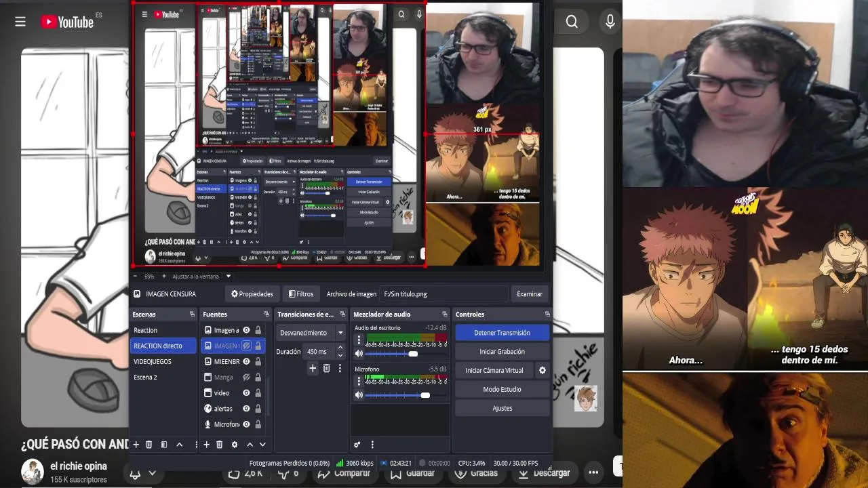Open transition properties three-dot menu
This screenshot has height=488, width=868.
[340, 368]
